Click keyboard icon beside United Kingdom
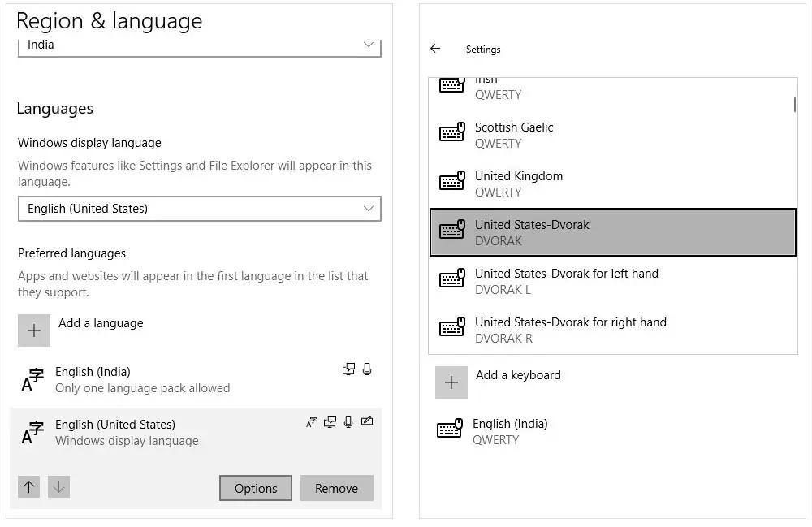812x527 pixels. pos(451,181)
